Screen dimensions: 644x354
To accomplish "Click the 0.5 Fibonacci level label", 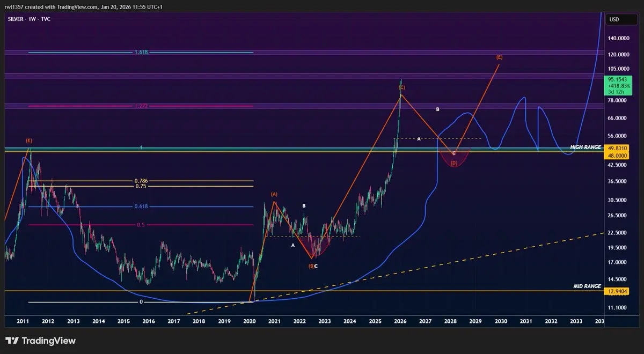I will pos(141,225).
